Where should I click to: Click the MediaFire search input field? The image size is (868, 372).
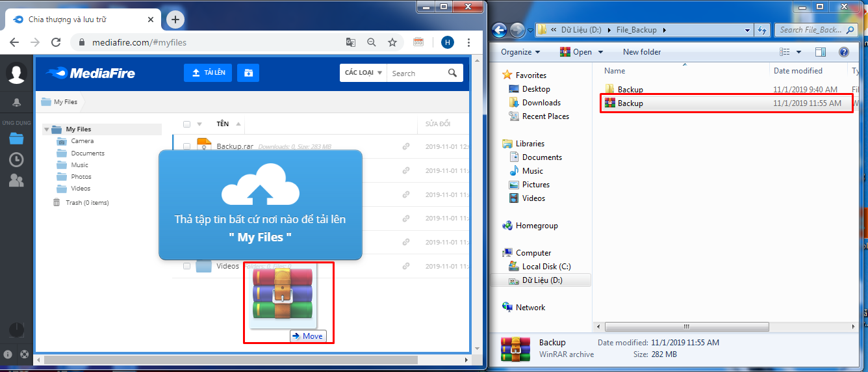(416, 73)
